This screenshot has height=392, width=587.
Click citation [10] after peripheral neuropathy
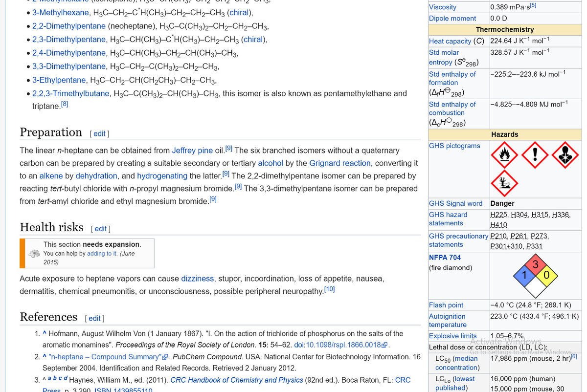click(330, 289)
